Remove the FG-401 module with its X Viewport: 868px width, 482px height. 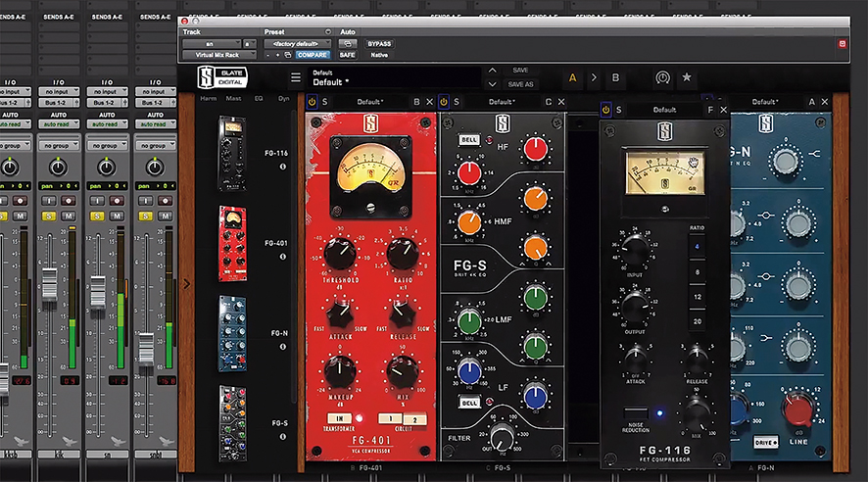(x=429, y=102)
